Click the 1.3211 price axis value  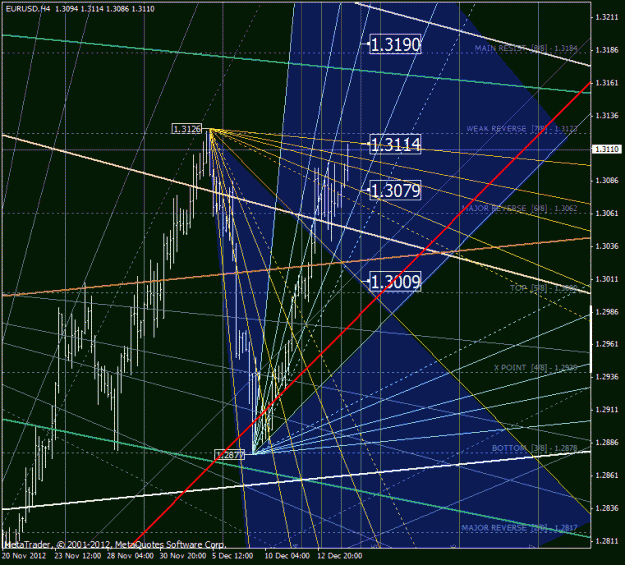[x=607, y=17]
